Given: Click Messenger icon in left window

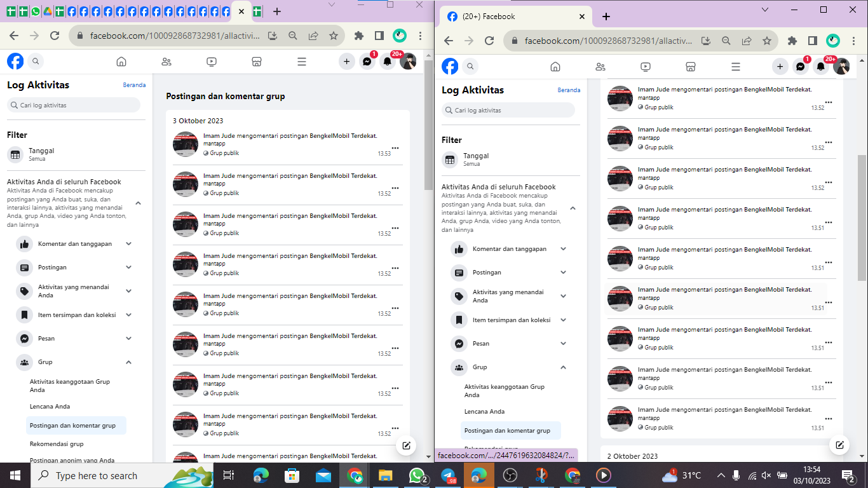Looking at the screenshot, I should (367, 62).
